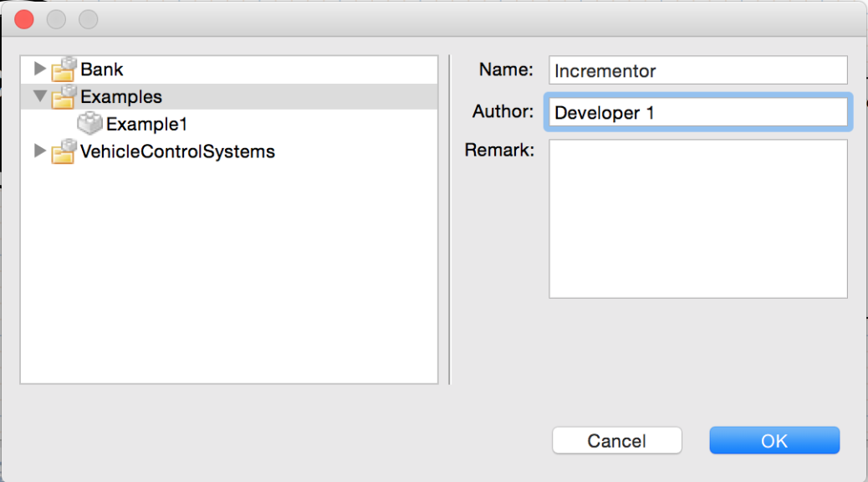Image resolution: width=868 pixels, height=482 pixels.
Task: Close the dialog with the red button
Action: pyautogui.click(x=24, y=20)
